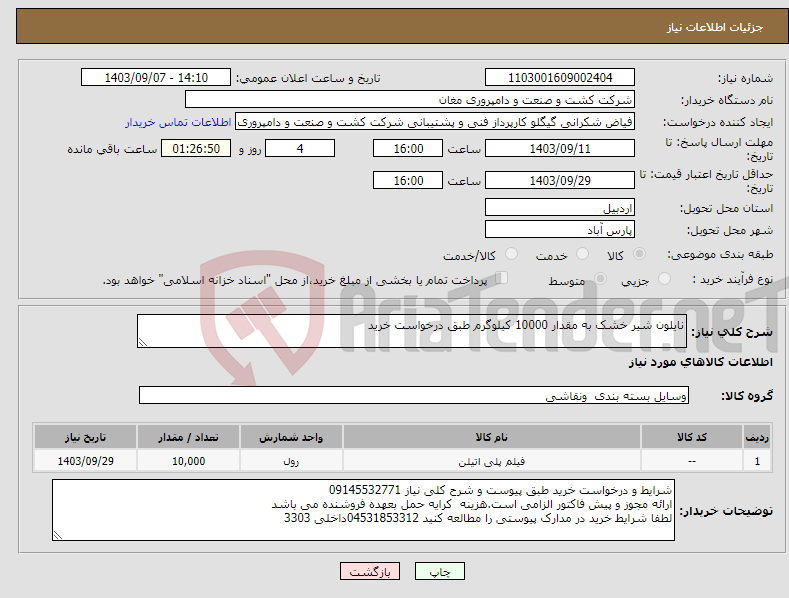789x598 pixels.
Task: Click the general need description textarea
Action: click(x=412, y=331)
